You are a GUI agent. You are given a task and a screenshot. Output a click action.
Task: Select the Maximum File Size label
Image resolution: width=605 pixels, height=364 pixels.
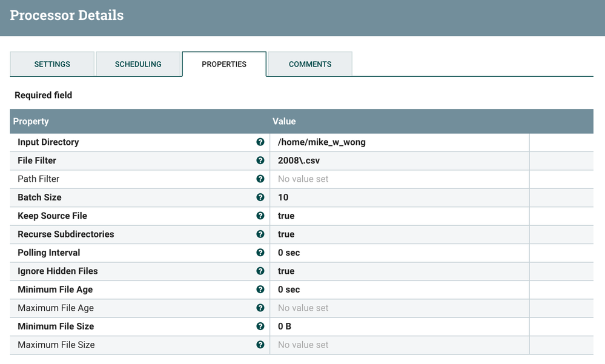(x=56, y=345)
